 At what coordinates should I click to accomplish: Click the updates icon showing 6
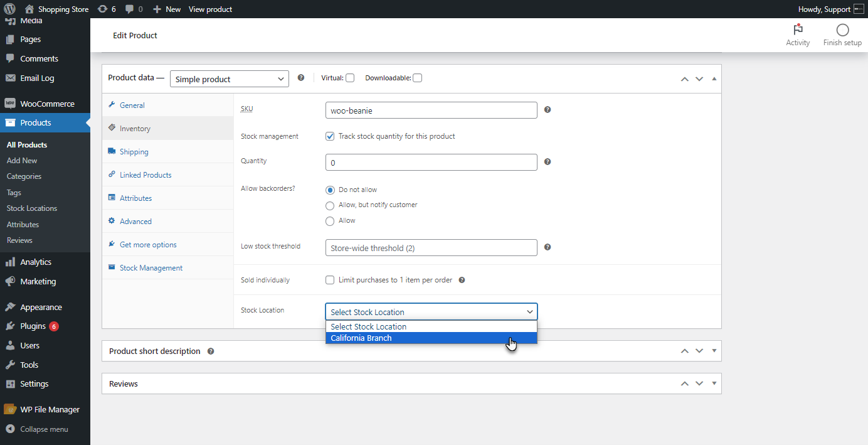(103, 9)
